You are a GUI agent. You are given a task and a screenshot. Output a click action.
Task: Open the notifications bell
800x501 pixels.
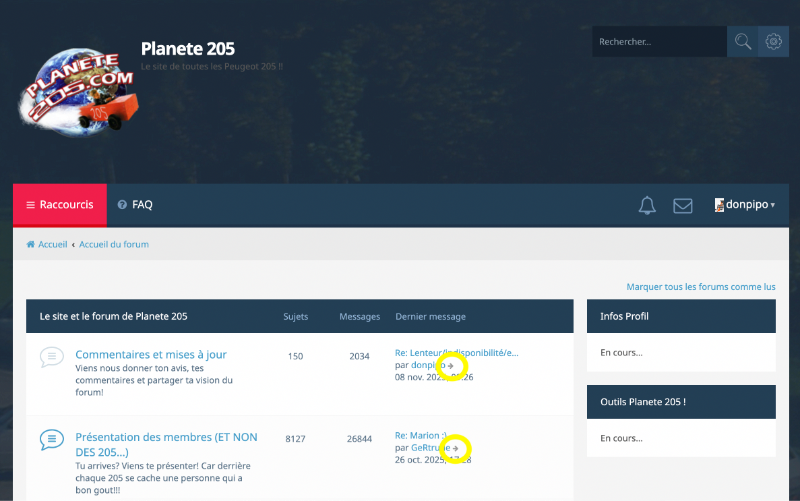point(647,205)
